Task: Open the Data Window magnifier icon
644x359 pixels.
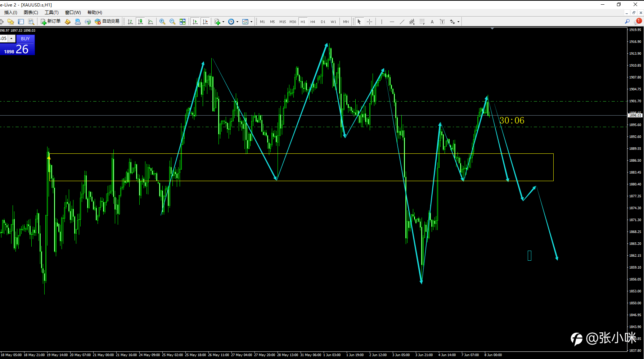Action: (x=31, y=22)
